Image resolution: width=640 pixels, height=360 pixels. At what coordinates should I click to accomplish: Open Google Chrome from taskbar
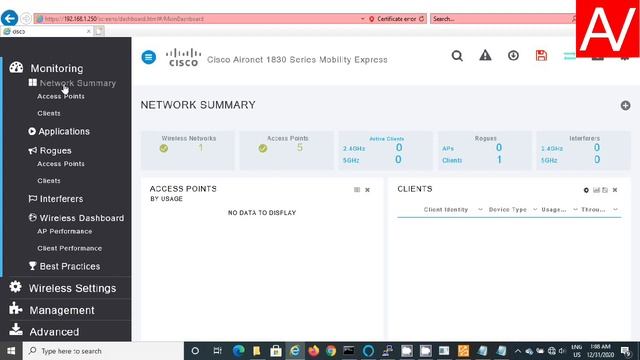click(331, 351)
